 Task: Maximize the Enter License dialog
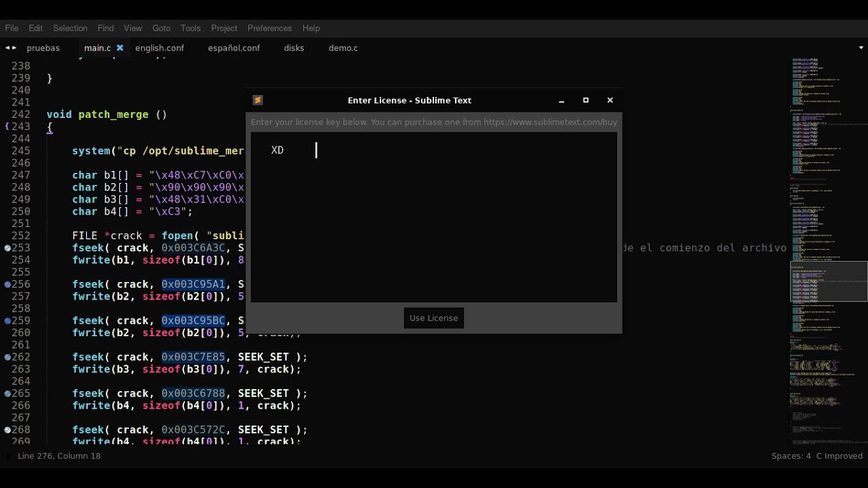(x=586, y=100)
